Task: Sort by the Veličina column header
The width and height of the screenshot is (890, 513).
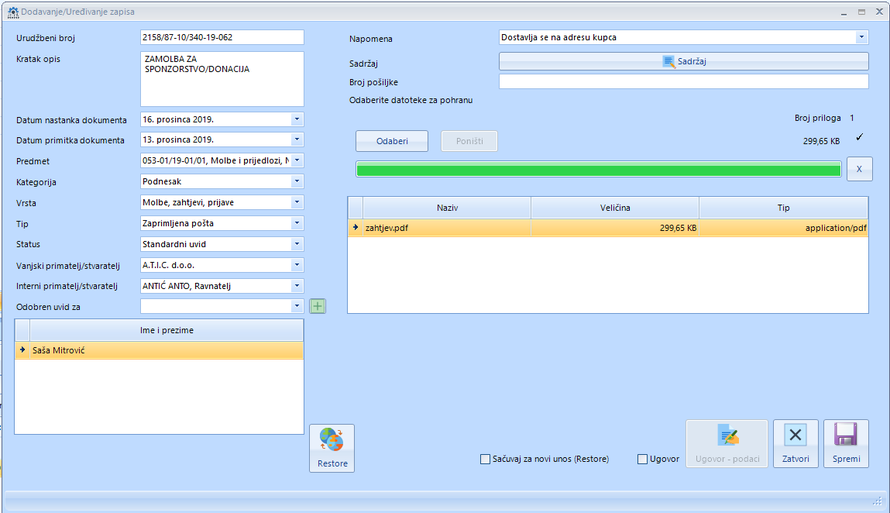Action: (614, 208)
